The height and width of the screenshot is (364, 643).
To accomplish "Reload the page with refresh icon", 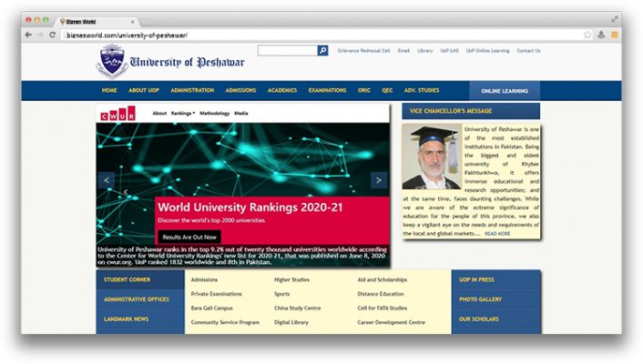I will click(53, 35).
